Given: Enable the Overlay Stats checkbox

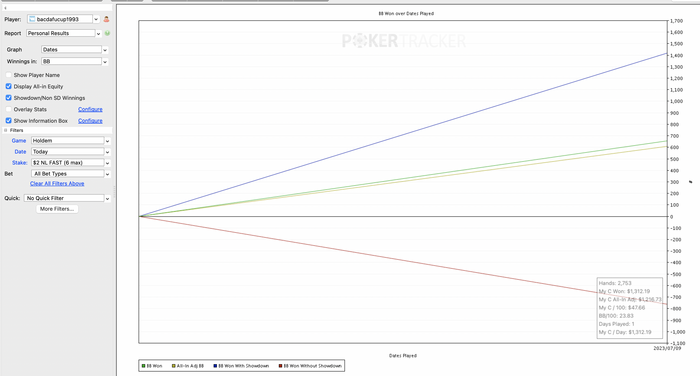Looking at the screenshot, I should (8, 109).
